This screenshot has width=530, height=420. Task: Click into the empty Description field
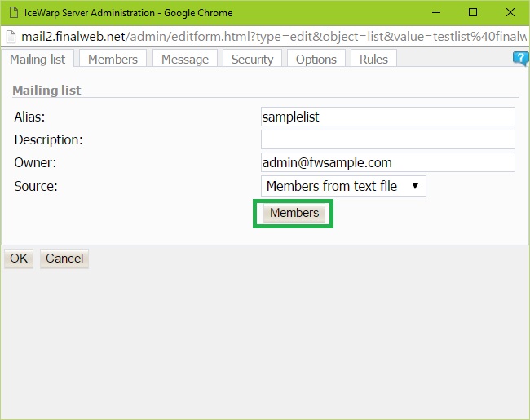click(x=387, y=139)
